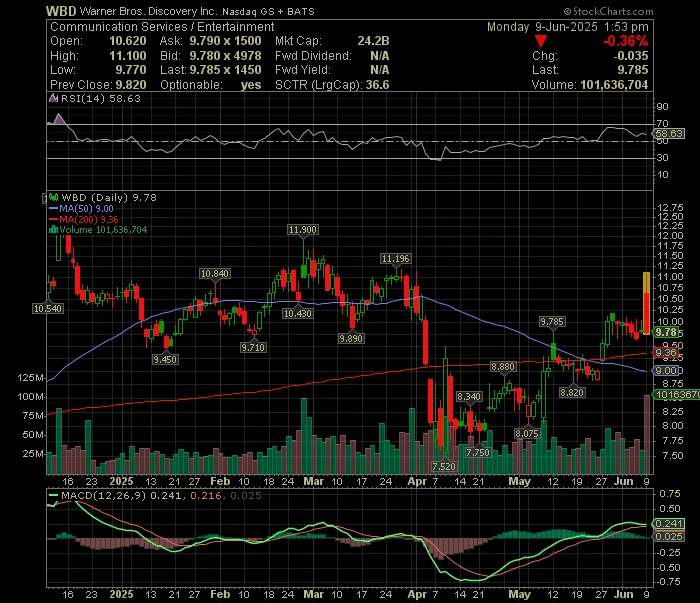Click the tallest volume bar for June 9

646,434
